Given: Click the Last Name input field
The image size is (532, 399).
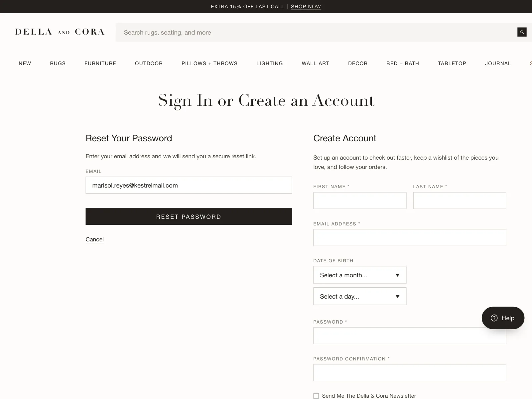Looking at the screenshot, I should point(460,200).
